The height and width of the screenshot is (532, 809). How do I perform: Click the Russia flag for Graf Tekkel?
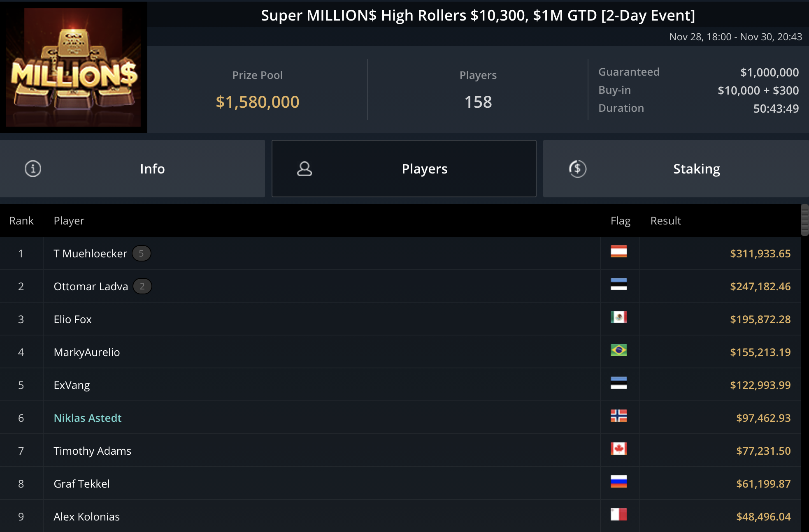pos(618,481)
